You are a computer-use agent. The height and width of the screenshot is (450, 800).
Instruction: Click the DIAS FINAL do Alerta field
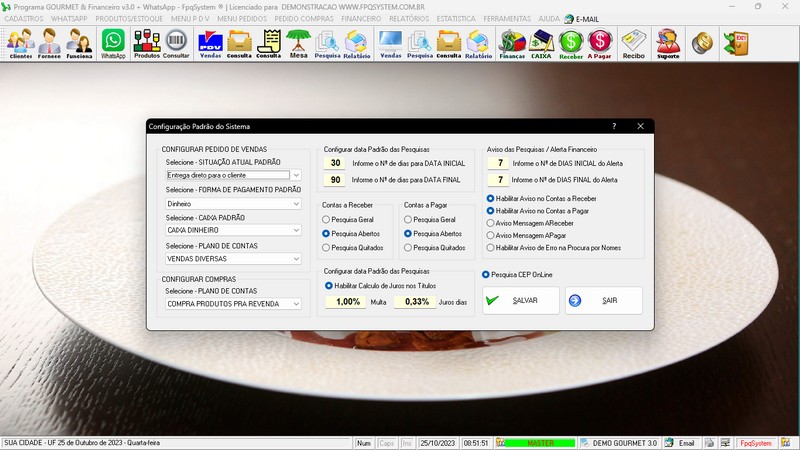[x=498, y=180]
